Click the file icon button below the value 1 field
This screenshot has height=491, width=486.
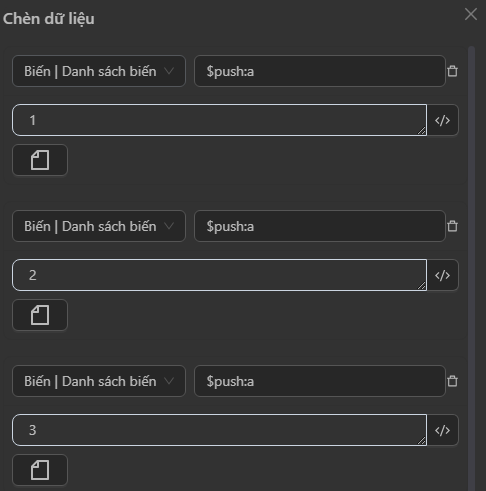coord(40,160)
